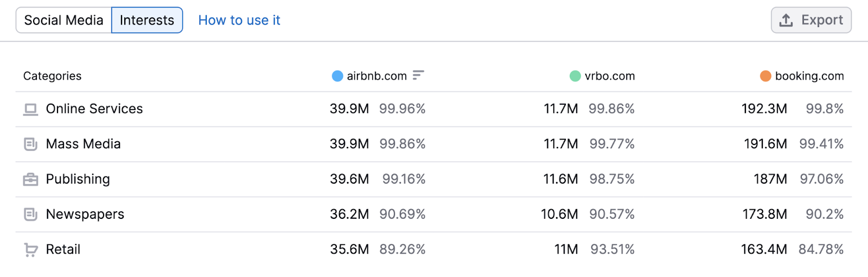Screen dimensions: 868x277
Task: Click the orange booking.com color dot
Action: tap(765, 76)
